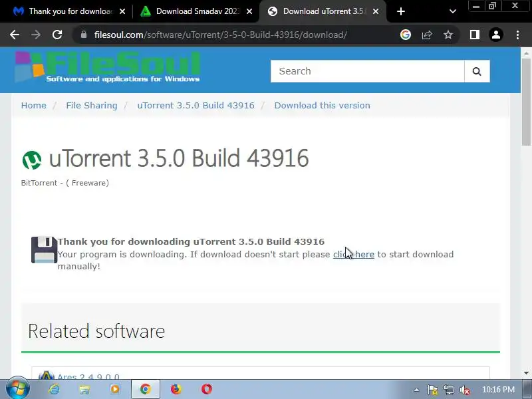Click the share page icon

(427, 35)
